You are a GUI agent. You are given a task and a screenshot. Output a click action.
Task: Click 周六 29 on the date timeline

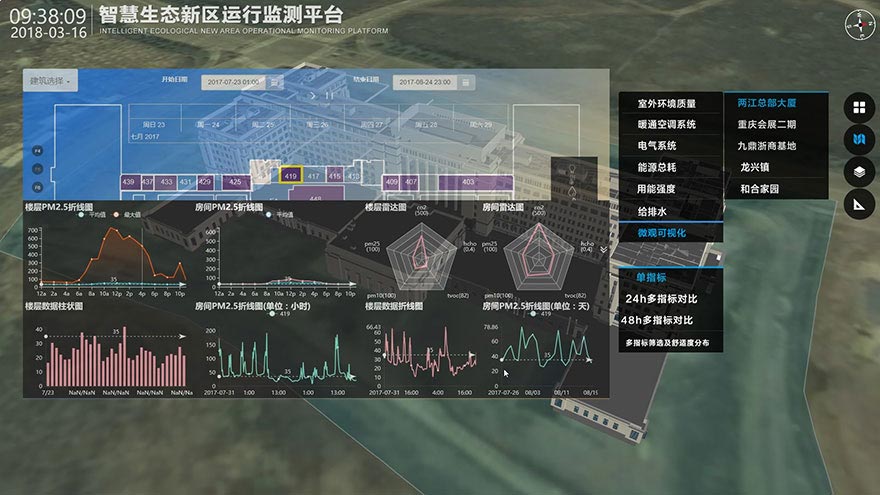480,125
